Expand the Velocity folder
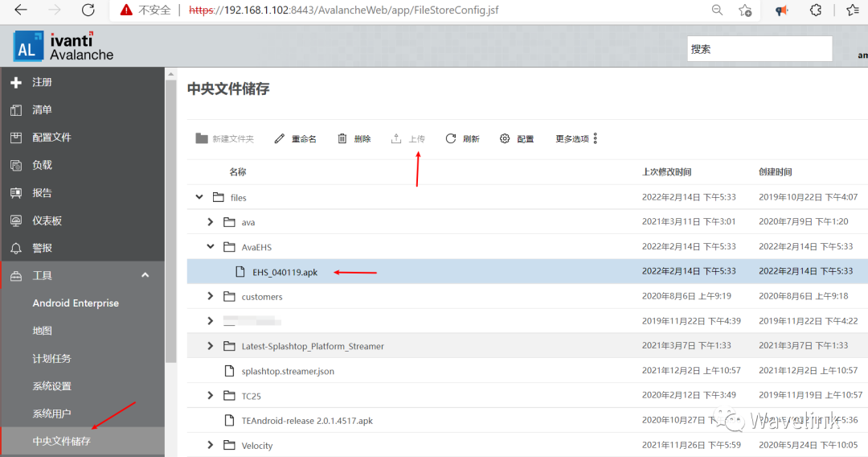868x457 pixels. click(x=211, y=445)
